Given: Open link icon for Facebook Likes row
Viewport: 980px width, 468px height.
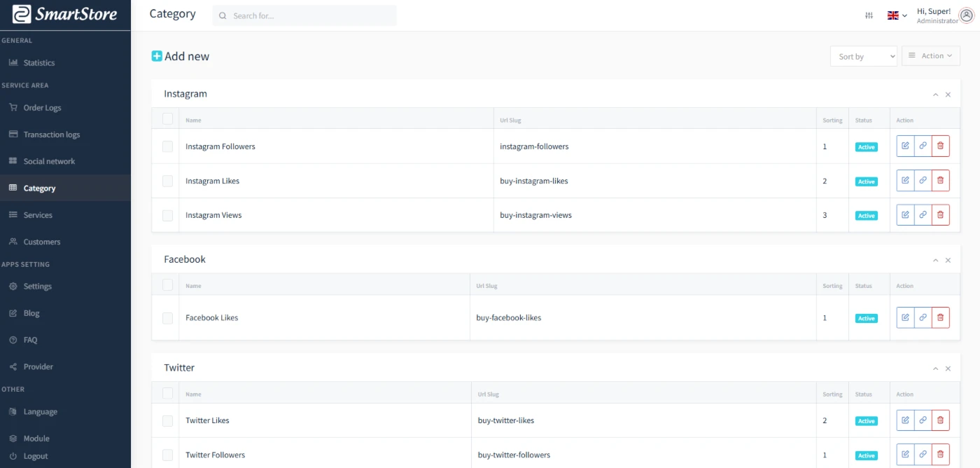Looking at the screenshot, I should point(923,317).
